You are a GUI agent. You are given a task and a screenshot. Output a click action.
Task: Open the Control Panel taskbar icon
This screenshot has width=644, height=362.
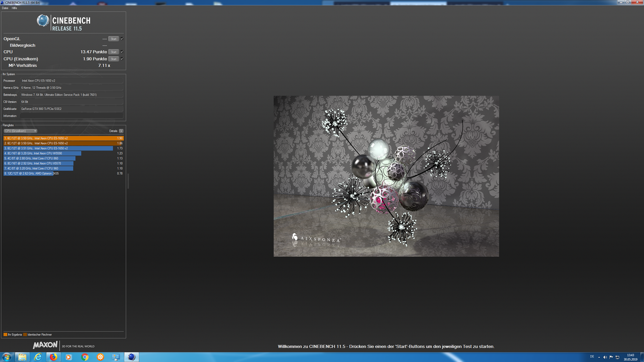tap(116, 357)
